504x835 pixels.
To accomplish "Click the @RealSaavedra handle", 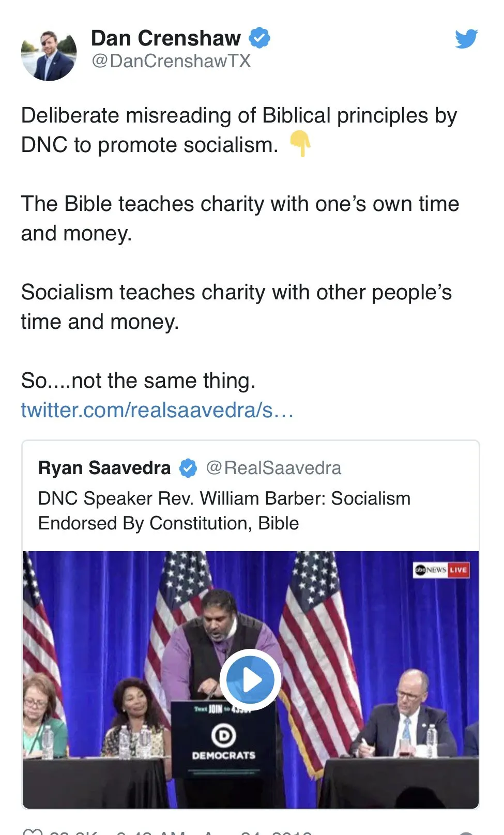I will pyautogui.click(x=273, y=468).
